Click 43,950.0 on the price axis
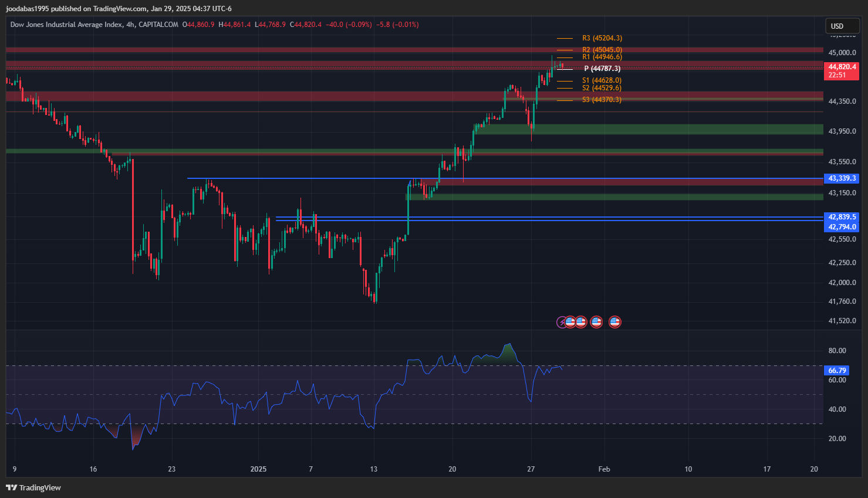The image size is (868, 498). 842,131
